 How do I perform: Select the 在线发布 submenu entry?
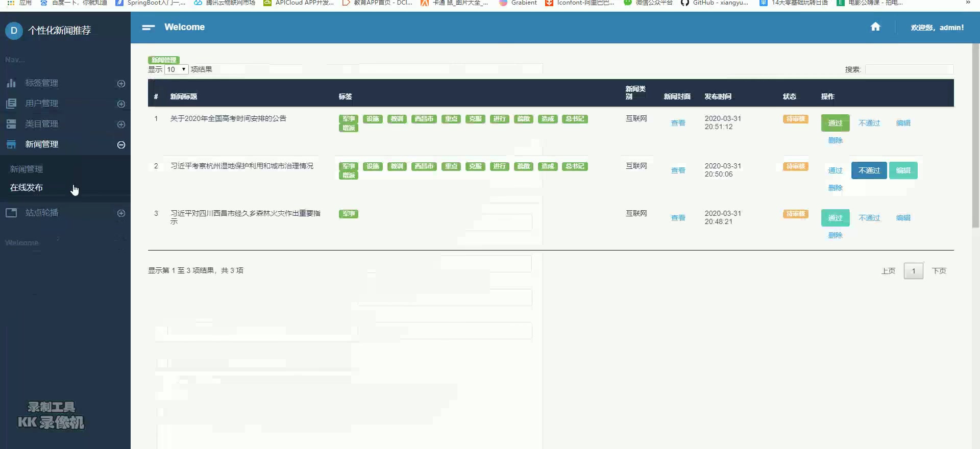click(27, 187)
